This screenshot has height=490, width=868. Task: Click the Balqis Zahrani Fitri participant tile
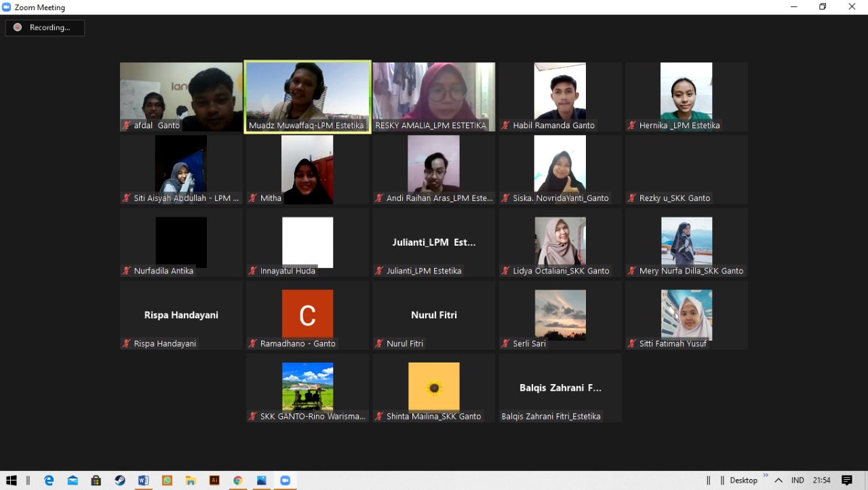point(560,388)
